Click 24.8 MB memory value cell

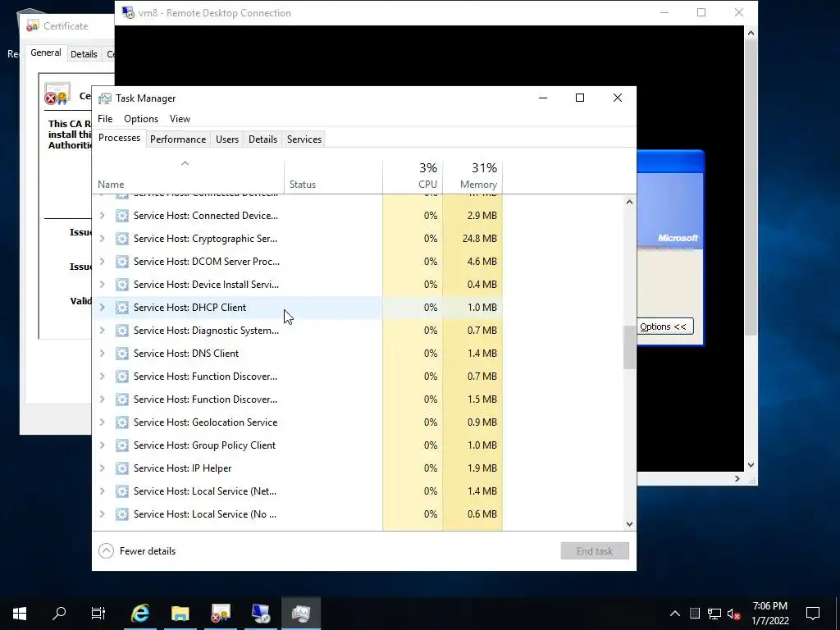(473, 239)
